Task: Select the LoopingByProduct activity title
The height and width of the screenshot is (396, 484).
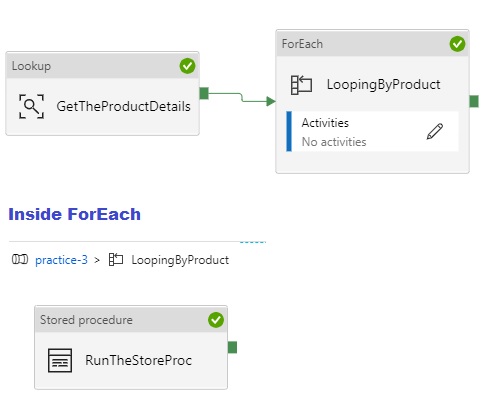Action: pos(383,85)
